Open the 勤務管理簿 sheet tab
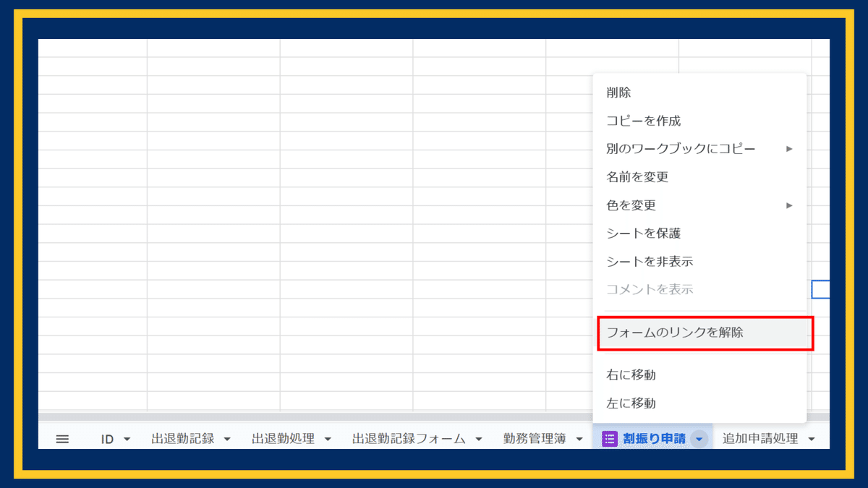The image size is (868, 488). pyautogui.click(x=535, y=439)
